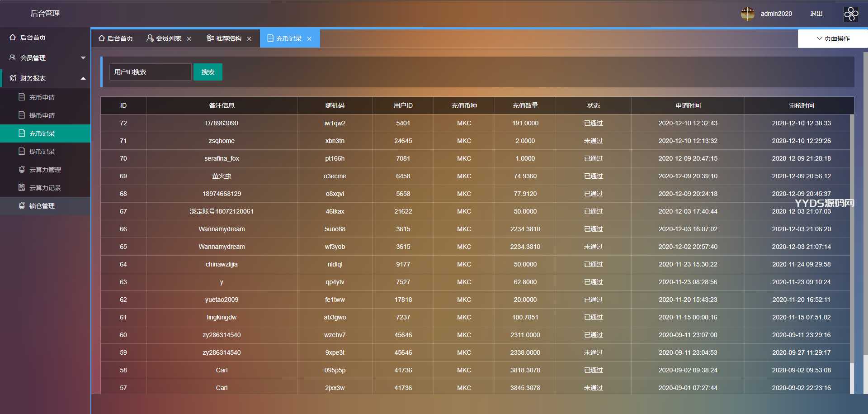Click the 会员管理 user icon in sidebar
The width and height of the screenshot is (868, 414).
click(13, 57)
